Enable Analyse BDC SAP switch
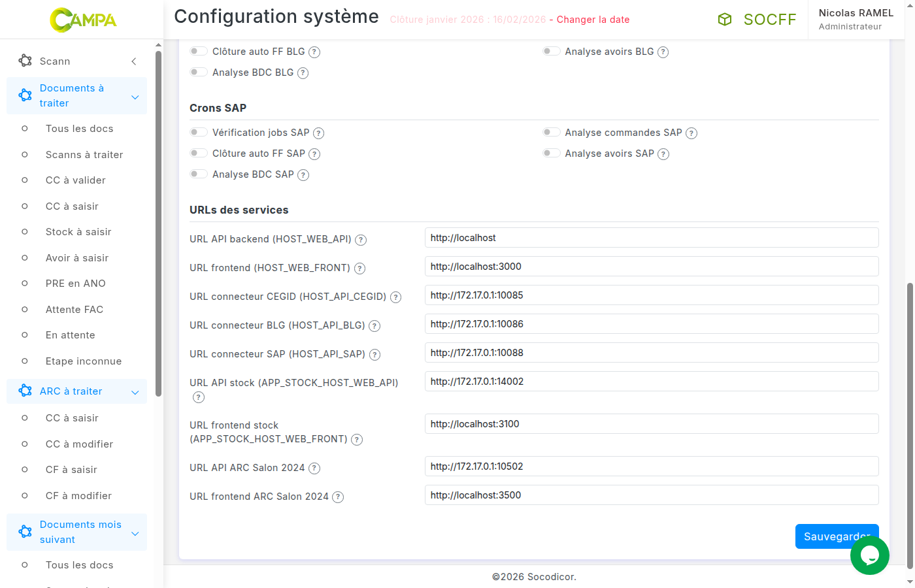The width and height of the screenshot is (915, 588). pyautogui.click(x=199, y=174)
